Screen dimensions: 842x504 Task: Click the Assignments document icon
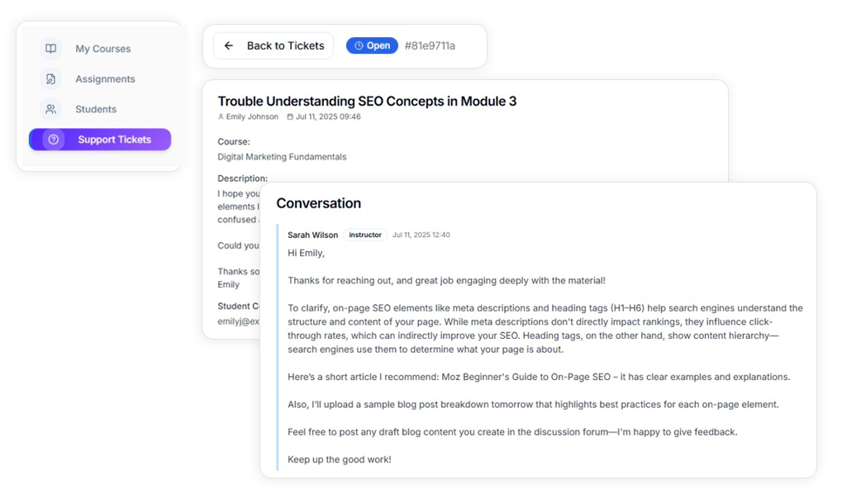pyautogui.click(x=51, y=79)
